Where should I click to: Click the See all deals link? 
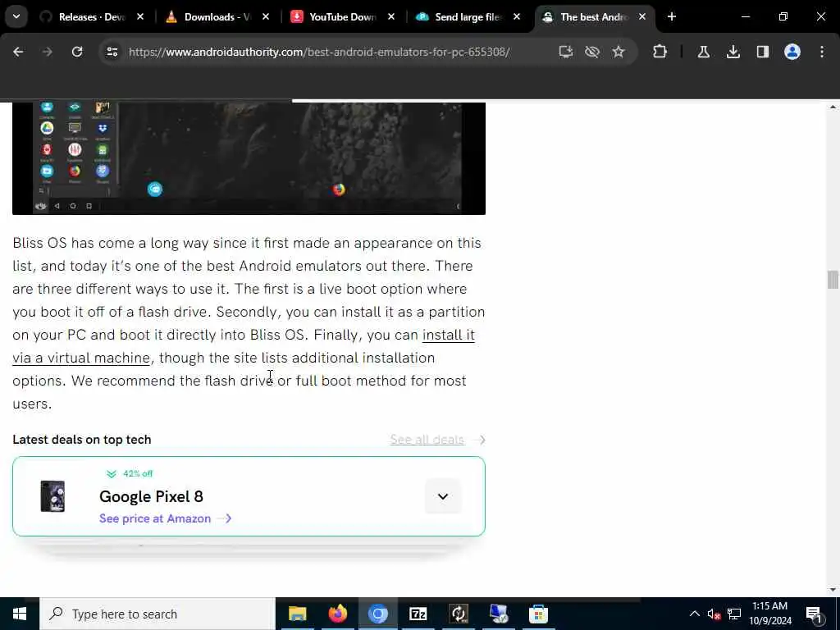pos(427,440)
